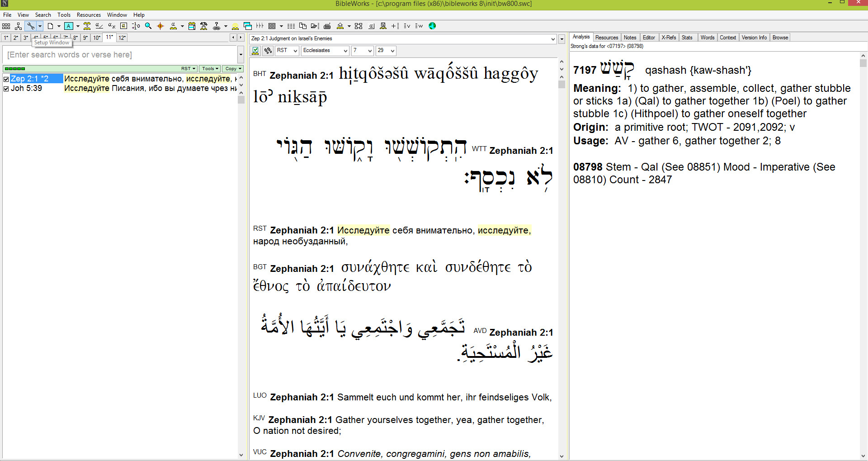
Task: Click the floppy disk save icon
Action: coord(383,26)
